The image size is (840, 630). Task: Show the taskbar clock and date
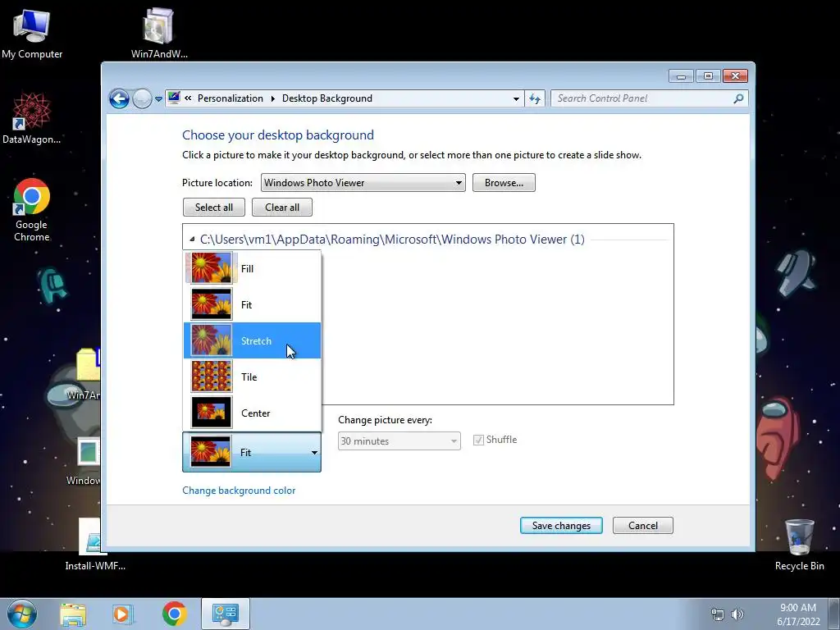[x=798, y=614]
